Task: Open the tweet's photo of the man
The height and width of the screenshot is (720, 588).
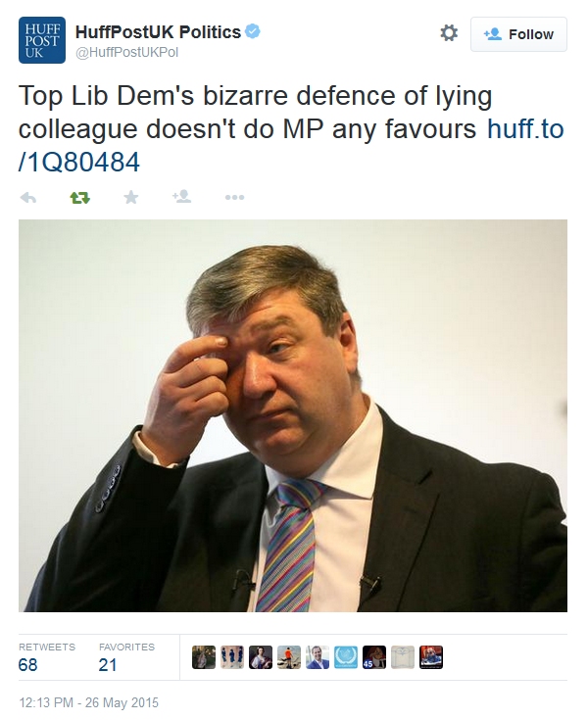Action: click(x=293, y=415)
